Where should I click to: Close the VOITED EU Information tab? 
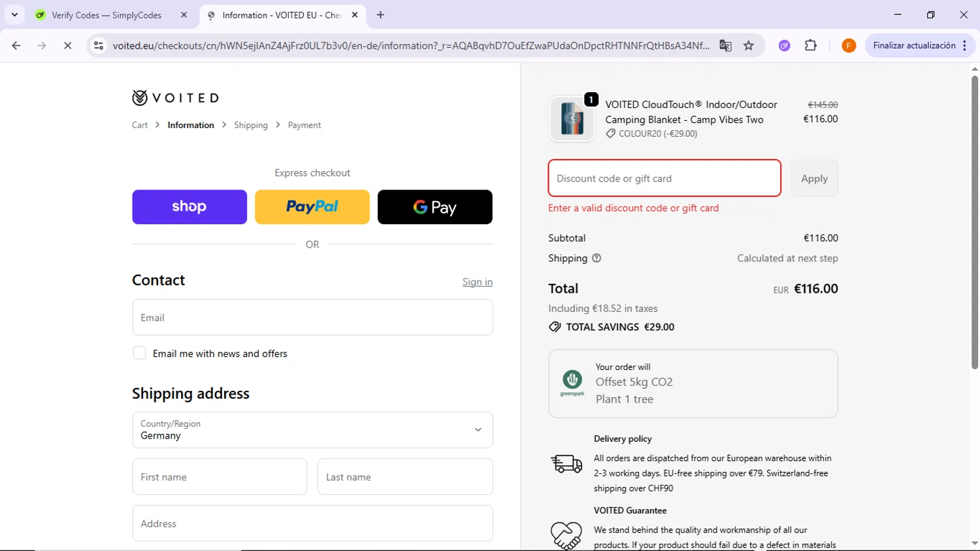pos(355,14)
